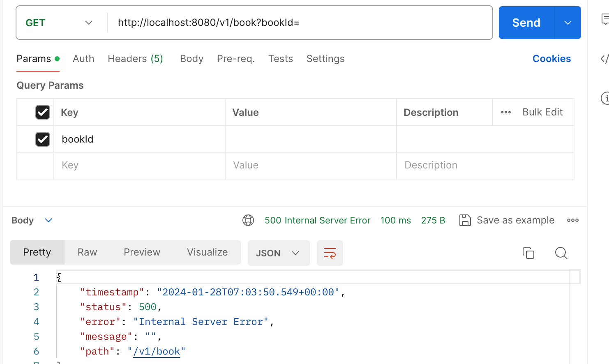Image resolution: width=609 pixels, height=364 pixels.
Task: Open the code snippet icon in sidebar
Action: (x=604, y=59)
